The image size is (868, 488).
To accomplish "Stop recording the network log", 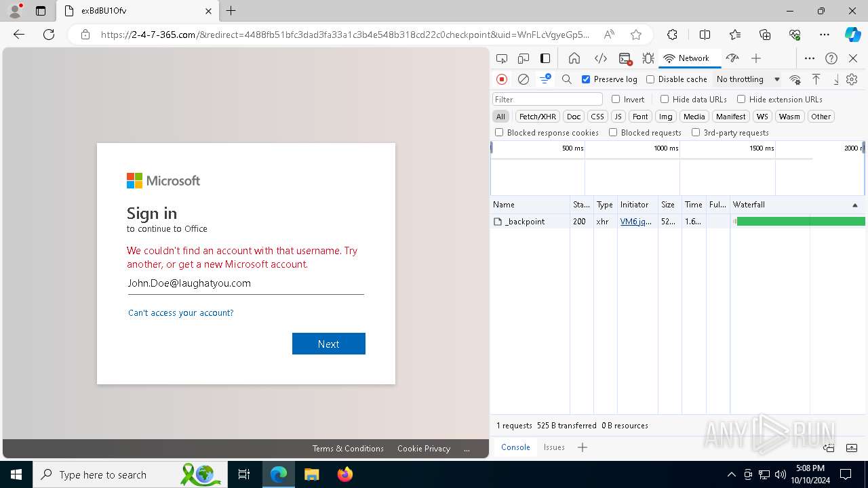I will (502, 79).
